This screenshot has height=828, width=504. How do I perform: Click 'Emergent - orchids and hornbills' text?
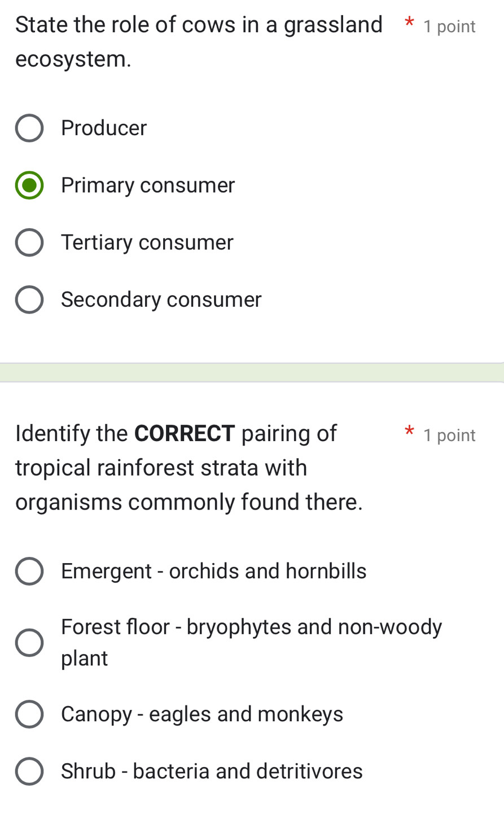[x=213, y=571]
